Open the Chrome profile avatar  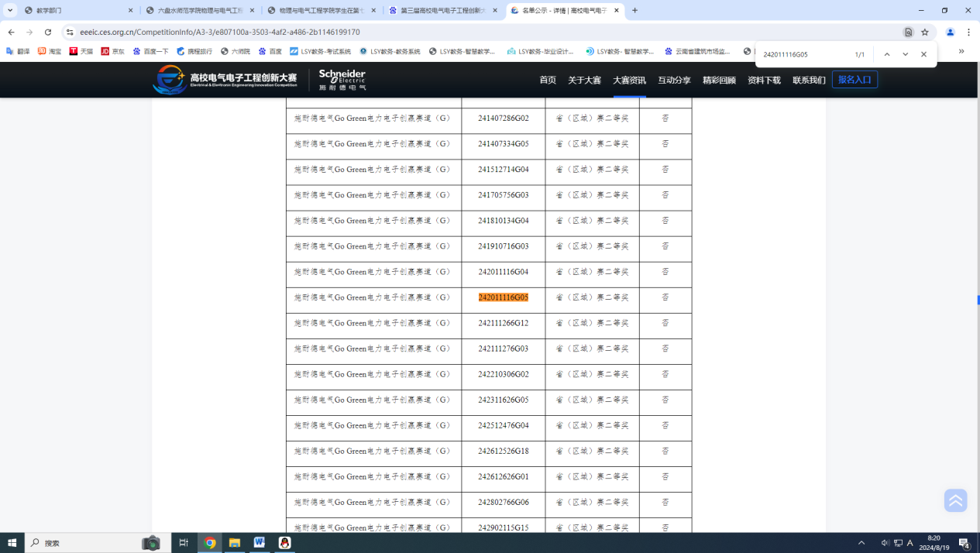951,33
